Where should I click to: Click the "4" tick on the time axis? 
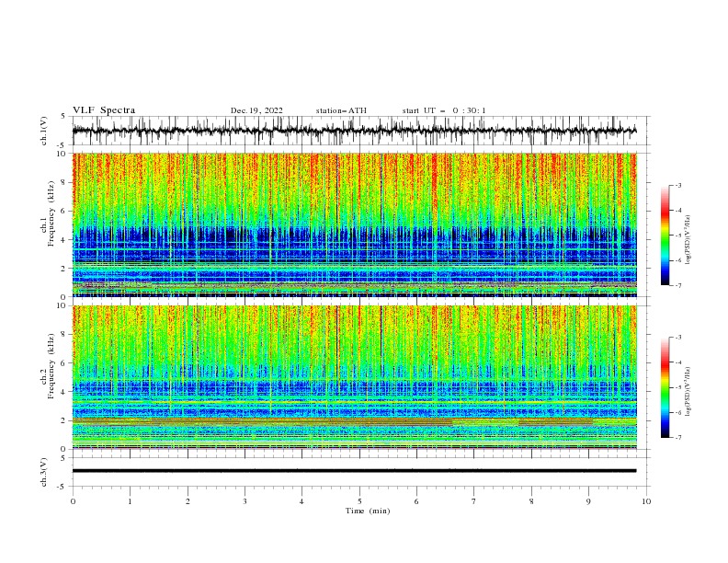pos(301,501)
